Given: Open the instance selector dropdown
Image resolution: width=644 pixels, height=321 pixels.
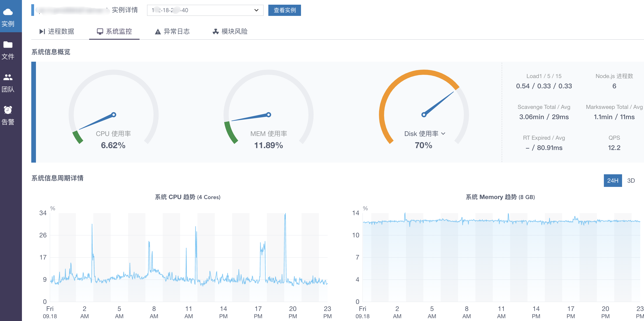Looking at the screenshot, I should [x=205, y=10].
